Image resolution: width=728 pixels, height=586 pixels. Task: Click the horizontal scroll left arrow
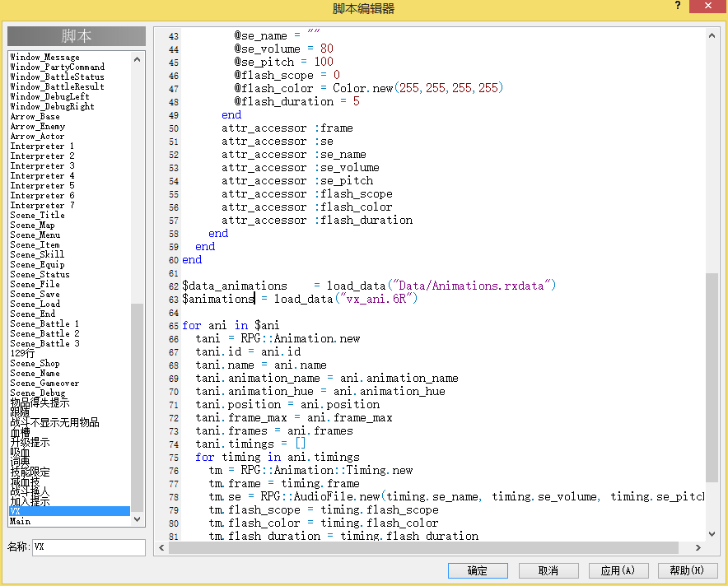tap(161, 547)
